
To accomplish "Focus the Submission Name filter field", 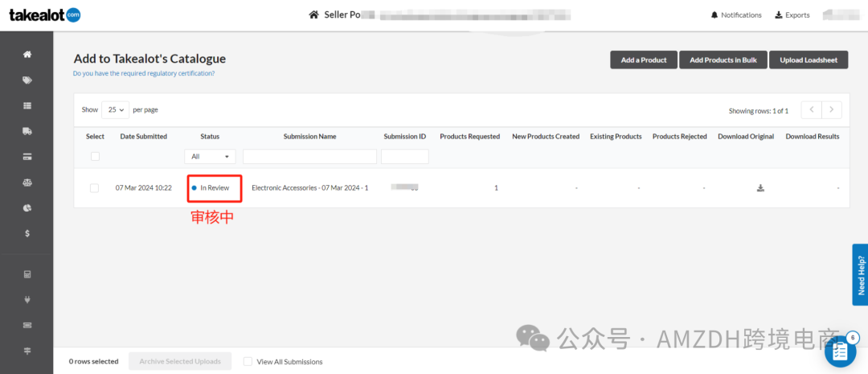I will pyautogui.click(x=309, y=156).
